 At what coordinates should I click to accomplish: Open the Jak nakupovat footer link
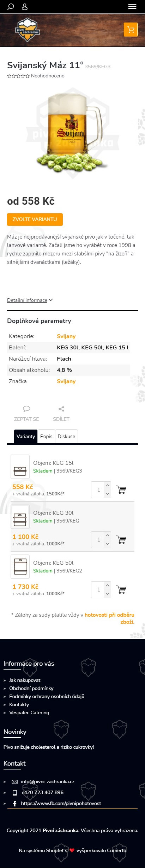click(x=25, y=680)
